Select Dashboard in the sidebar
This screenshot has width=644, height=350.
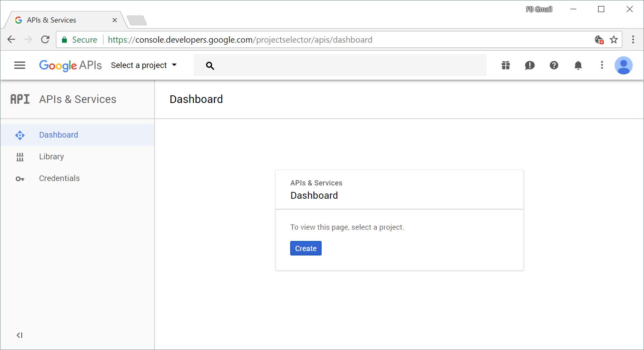77,135
